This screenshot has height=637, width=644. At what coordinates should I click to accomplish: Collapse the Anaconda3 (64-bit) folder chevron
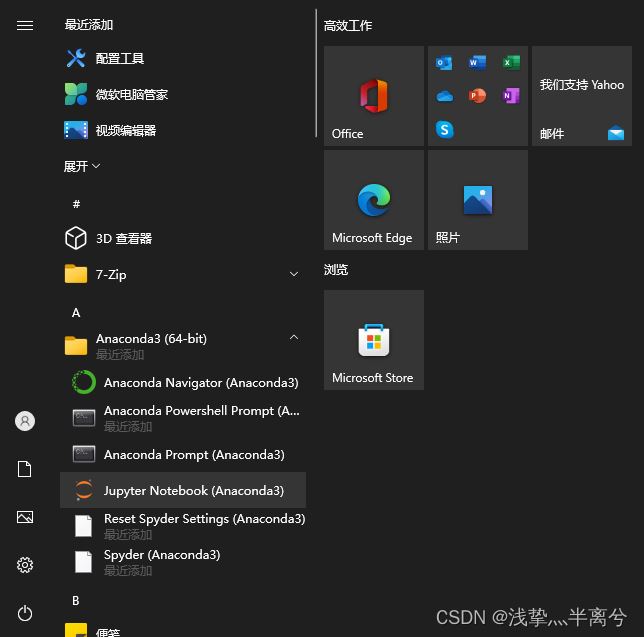coord(294,338)
